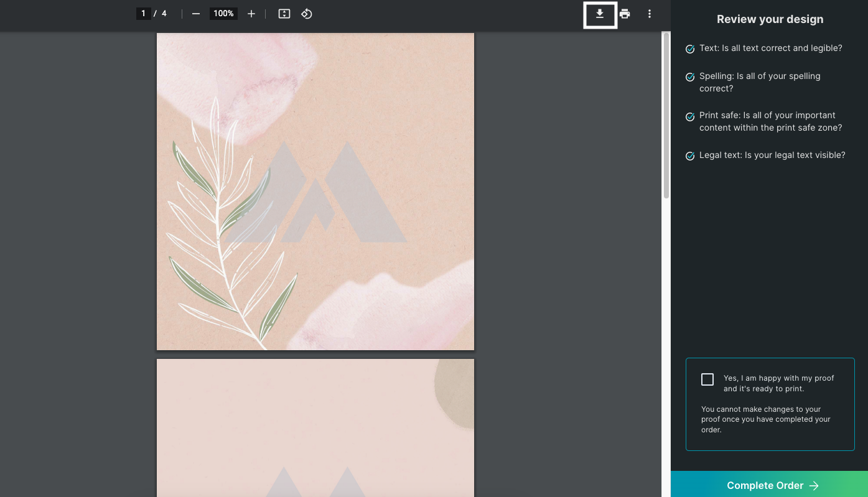Click the 100% zoom level field

223,14
